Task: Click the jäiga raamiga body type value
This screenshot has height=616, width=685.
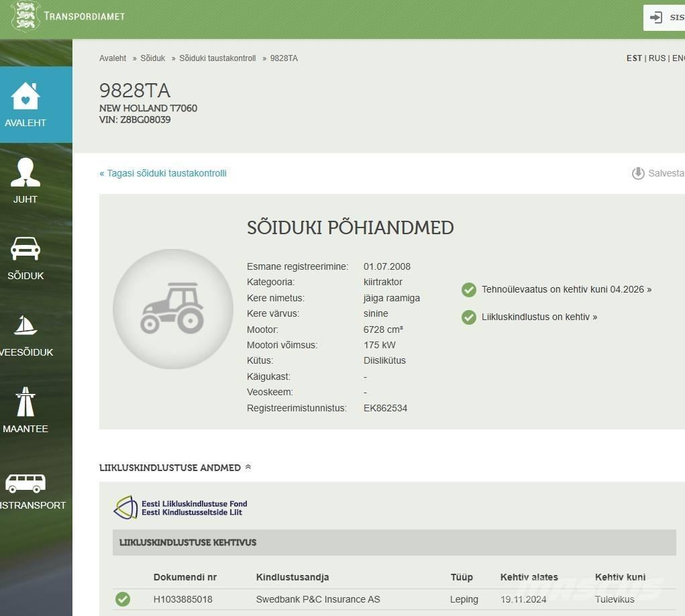Action: coord(391,299)
